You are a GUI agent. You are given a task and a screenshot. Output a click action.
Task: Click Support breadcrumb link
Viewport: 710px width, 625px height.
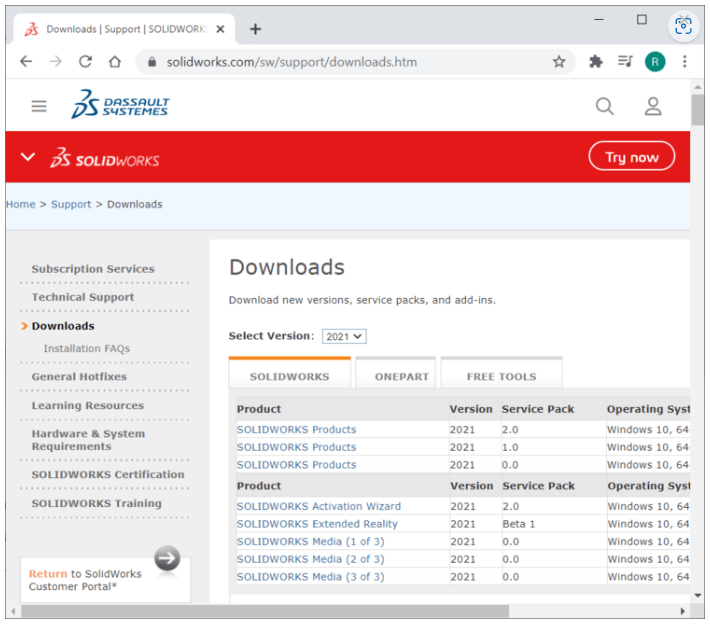71,204
